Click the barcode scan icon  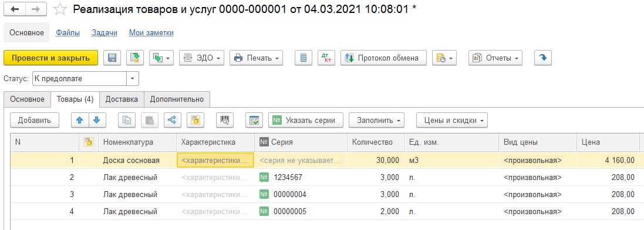tap(225, 120)
